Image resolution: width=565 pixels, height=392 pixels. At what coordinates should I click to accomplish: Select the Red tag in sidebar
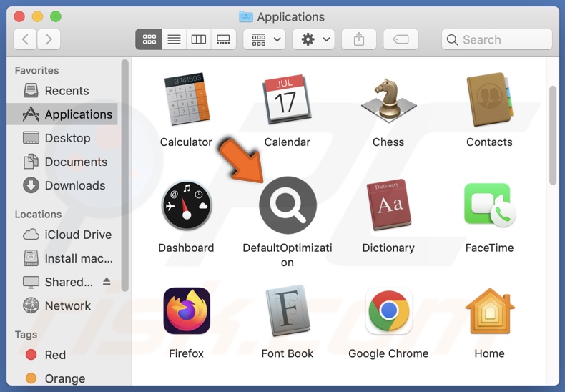(62, 355)
